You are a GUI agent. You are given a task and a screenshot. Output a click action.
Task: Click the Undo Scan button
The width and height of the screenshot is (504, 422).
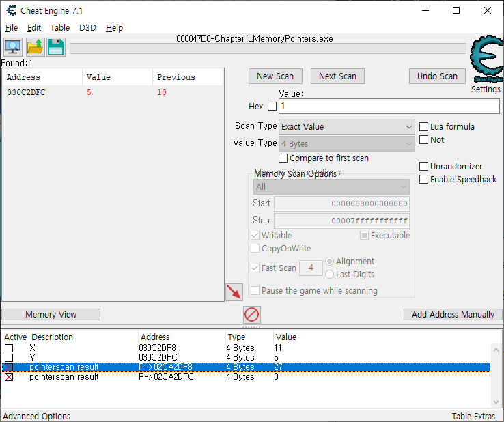[437, 76]
